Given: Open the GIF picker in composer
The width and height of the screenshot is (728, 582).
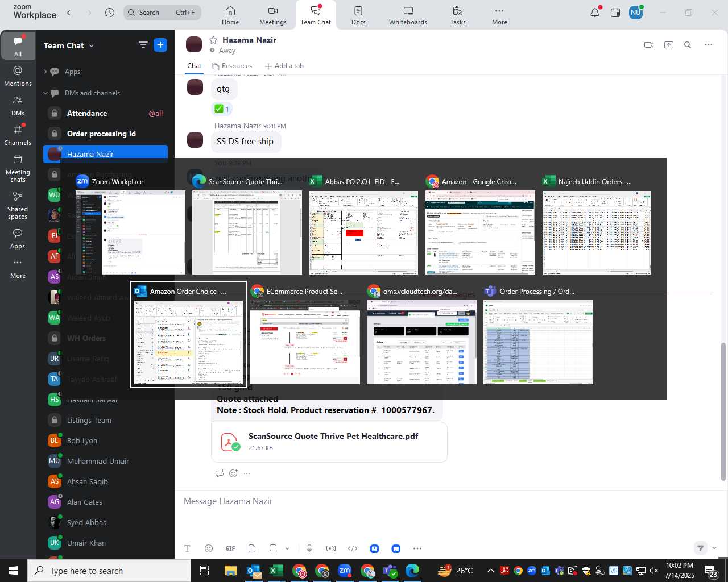Looking at the screenshot, I should click(x=230, y=548).
